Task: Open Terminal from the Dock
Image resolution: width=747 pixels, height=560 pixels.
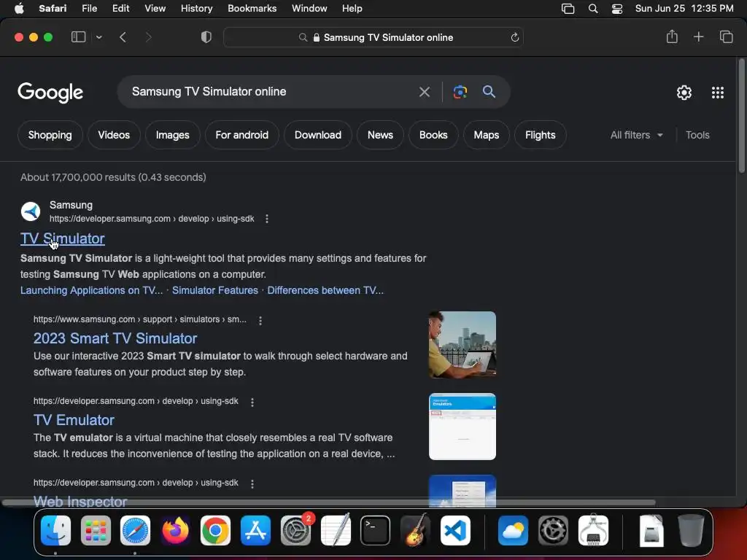Action: click(x=375, y=530)
